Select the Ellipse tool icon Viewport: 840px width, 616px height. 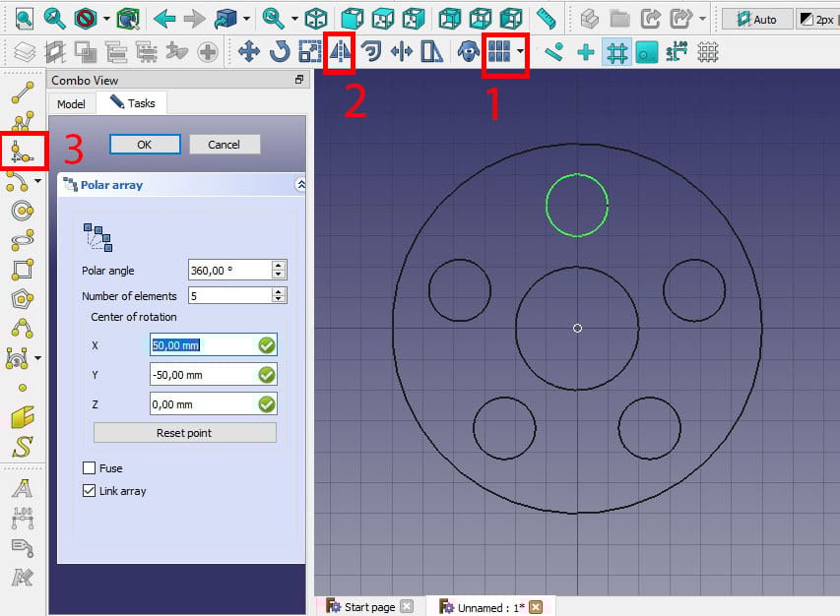23,240
